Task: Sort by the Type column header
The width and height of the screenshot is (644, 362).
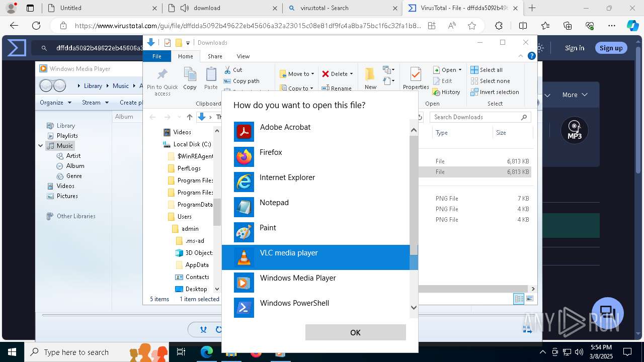Action: [462, 133]
